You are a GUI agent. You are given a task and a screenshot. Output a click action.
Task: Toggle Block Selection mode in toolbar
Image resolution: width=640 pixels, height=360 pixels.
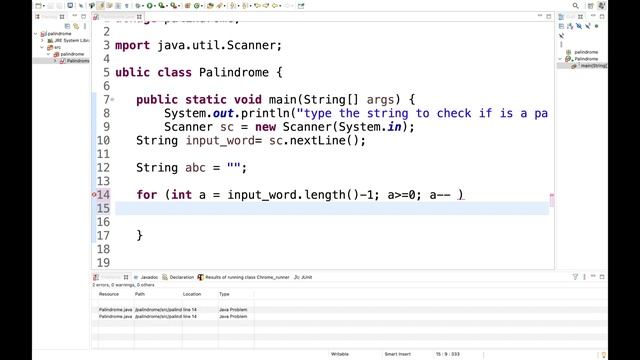(x=118, y=6)
